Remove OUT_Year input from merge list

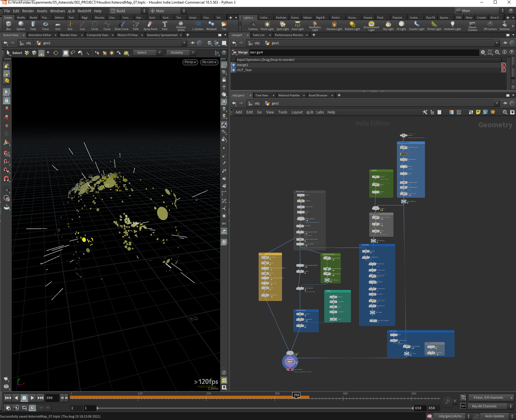tap(504, 70)
